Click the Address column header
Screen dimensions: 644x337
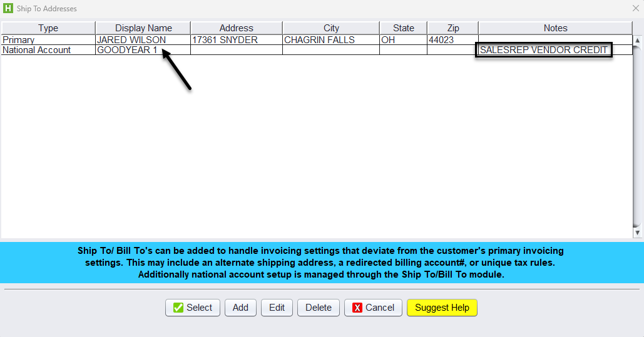pos(237,28)
